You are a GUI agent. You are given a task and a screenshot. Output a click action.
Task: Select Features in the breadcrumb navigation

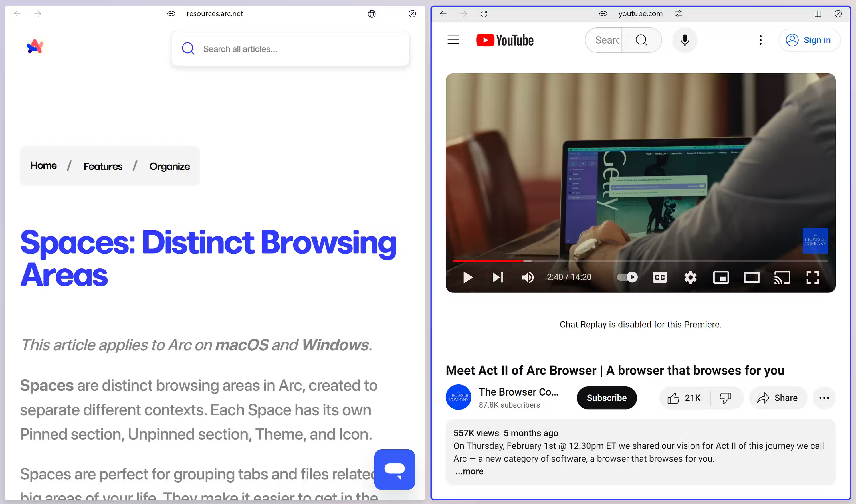coord(103,166)
